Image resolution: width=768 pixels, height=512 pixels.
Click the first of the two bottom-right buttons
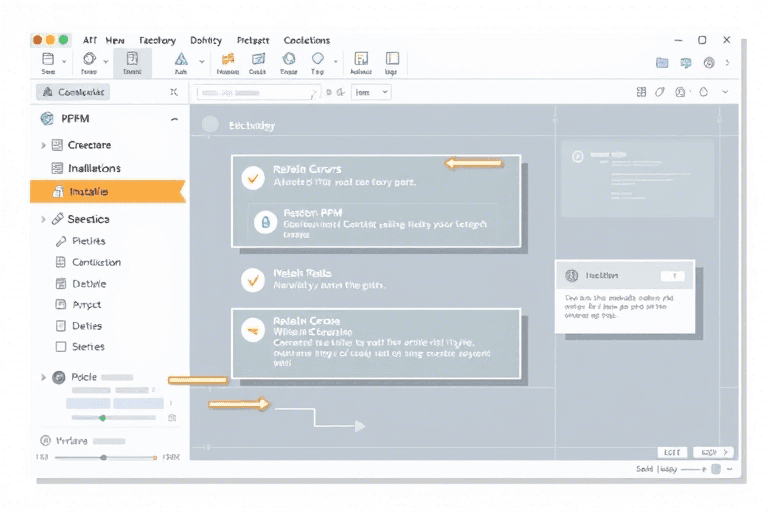(670, 452)
